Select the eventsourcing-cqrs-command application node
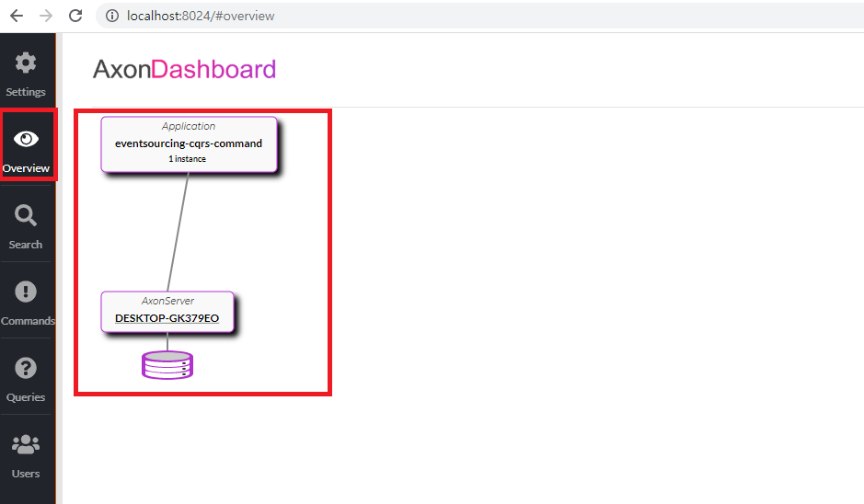Image resolution: width=864 pixels, height=504 pixels. [189, 144]
